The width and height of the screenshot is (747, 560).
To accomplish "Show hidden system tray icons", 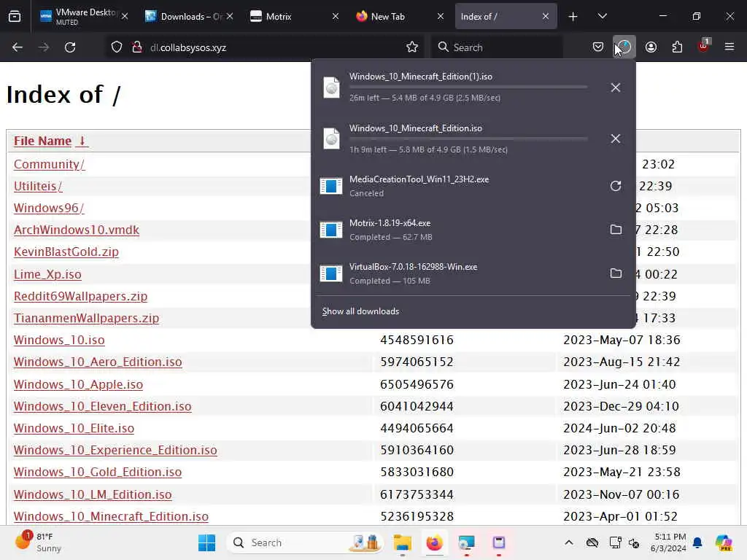I will click(569, 542).
